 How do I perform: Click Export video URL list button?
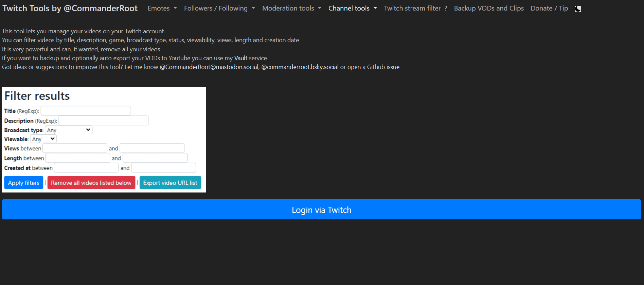click(170, 183)
